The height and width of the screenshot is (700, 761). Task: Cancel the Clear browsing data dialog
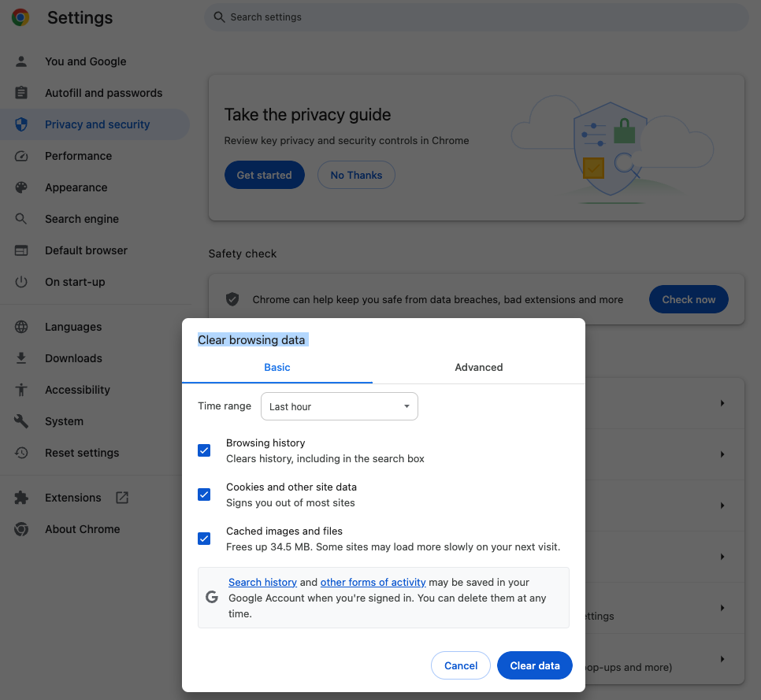tap(461, 665)
